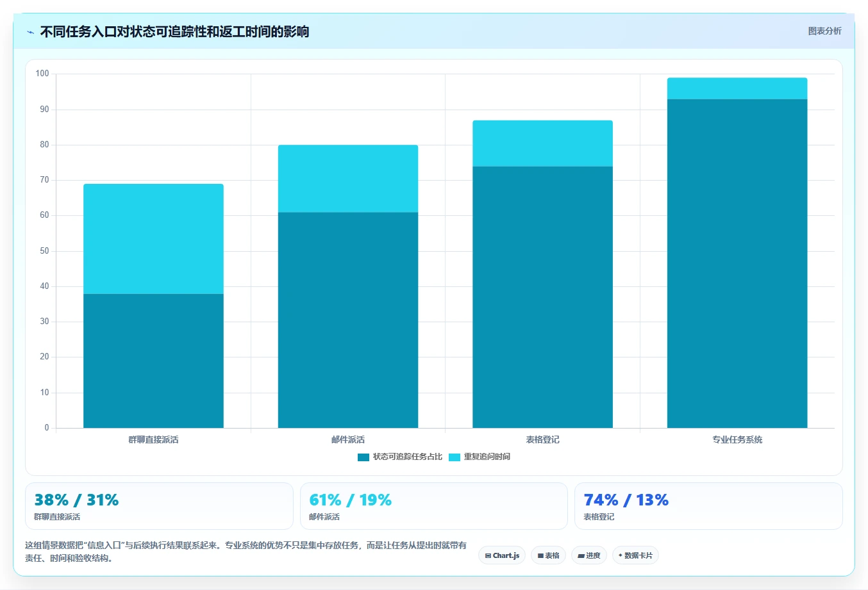The height and width of the screenshot is (590, 868).
Task: Click the dark bar segment for 群聊直接派活
Action: click(153, 361)
